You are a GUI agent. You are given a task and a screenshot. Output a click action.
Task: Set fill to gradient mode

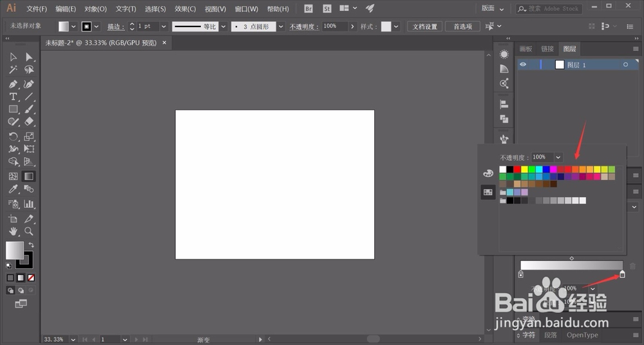point(21,277)
